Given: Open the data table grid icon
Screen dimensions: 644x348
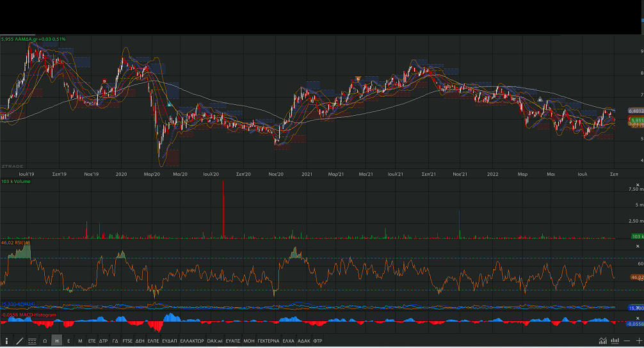Looking at the screenshot, I should [32, 341].
